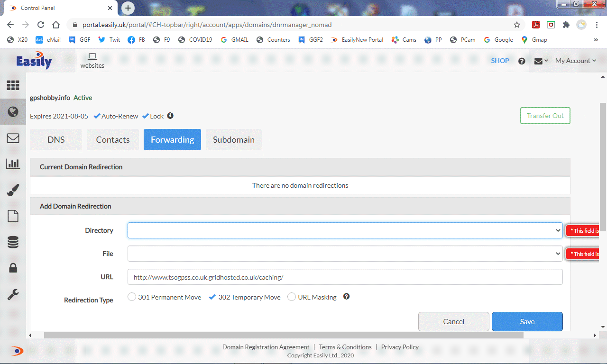This screenshot has width=607, height=364.
Task: Click the URL Masking help icon
Action: tap(346, 297)
